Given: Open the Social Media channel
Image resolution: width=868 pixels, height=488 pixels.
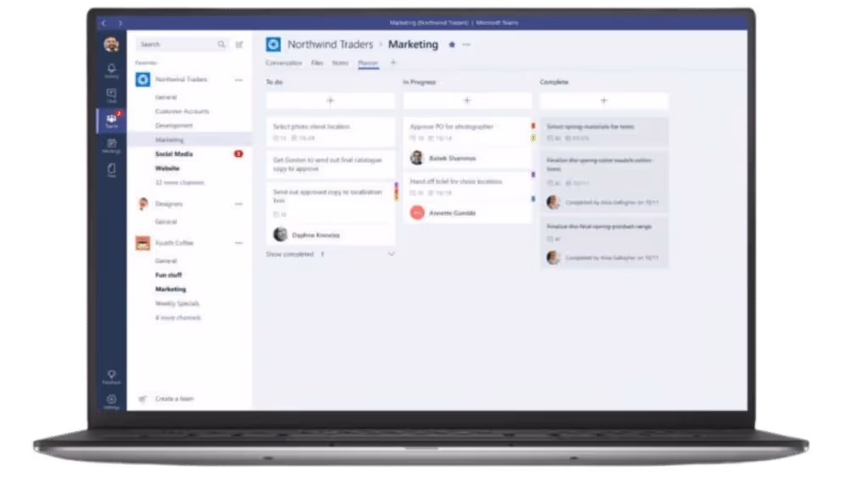Looking at the screenshot, I should pos(174,154).
